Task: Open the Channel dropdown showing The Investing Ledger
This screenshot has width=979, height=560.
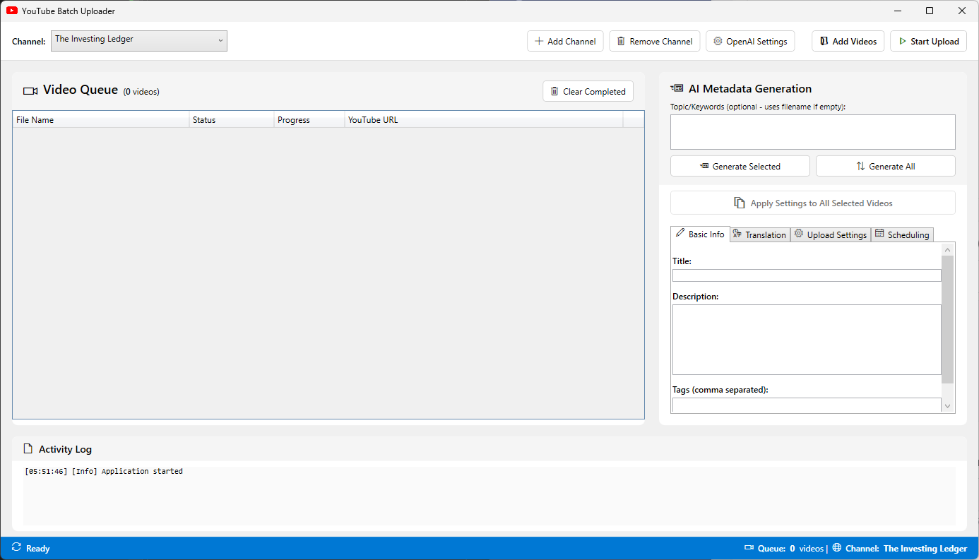Action: [139, 41]
